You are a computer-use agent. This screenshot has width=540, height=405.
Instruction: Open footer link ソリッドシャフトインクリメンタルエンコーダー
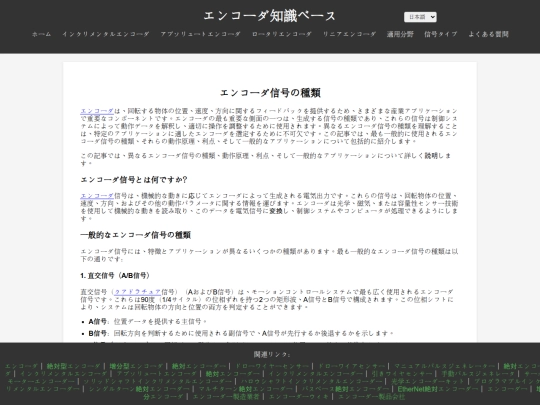pyautogui.click(x=157, y=381)
